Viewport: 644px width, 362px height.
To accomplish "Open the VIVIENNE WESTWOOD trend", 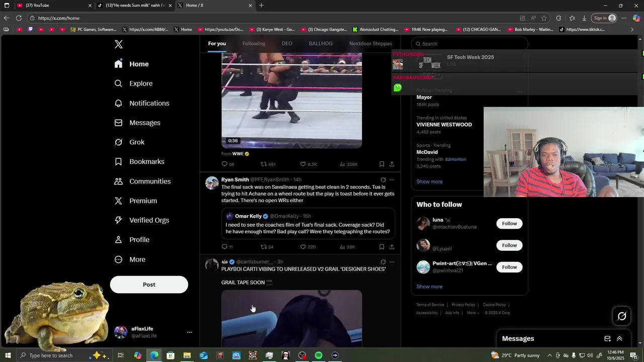I will (x=444, y=125).
